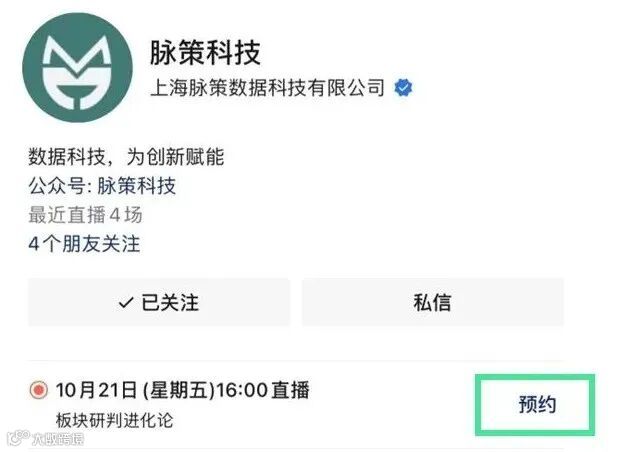The height and width of the screenshot is (452, 628).
Task: Click the 10月21日 (星期五)16:00 直播 schedule line
Action: [x=183, y=390]
